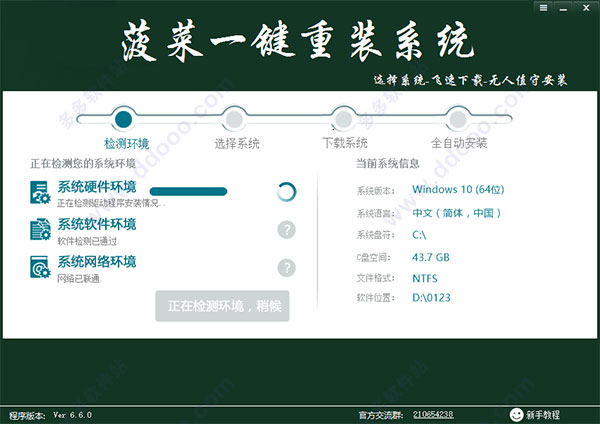Viewport: 600px width, 424px height.
Task: Click the Windows 10 (64位) value
Action: tap(458, 189)
